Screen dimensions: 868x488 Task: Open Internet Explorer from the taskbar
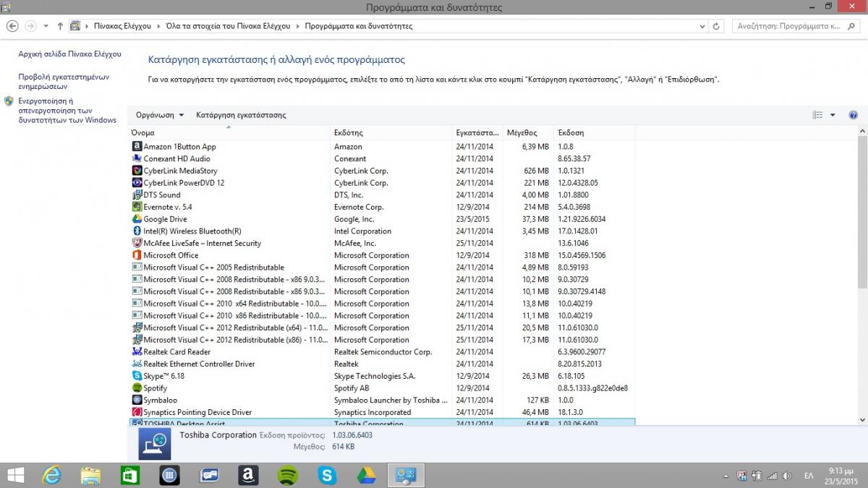[51, 475]
